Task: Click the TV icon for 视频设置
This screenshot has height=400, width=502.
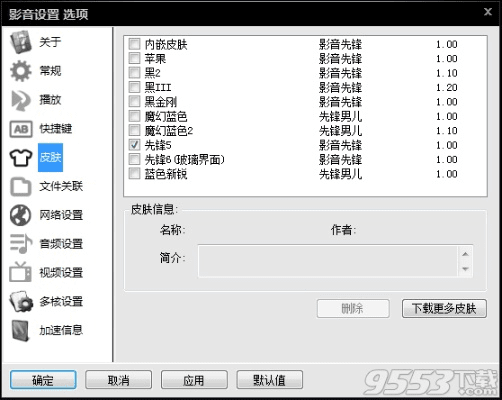Action: (x=21, y=272)
